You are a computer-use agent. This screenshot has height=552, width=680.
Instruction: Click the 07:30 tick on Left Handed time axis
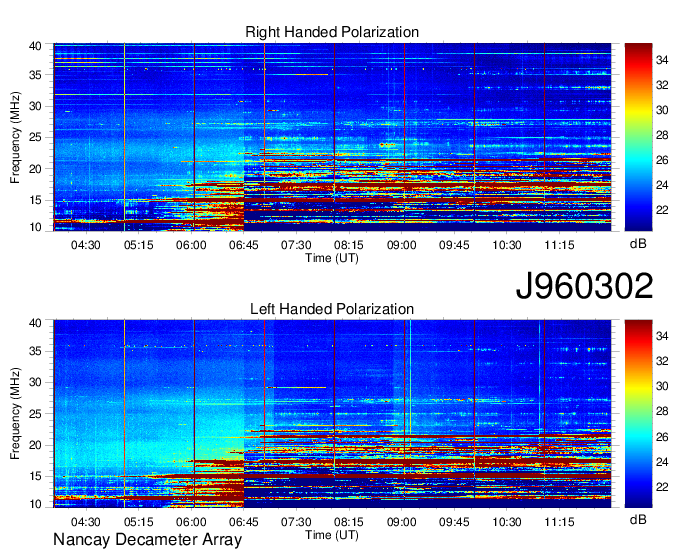[296, 522]
